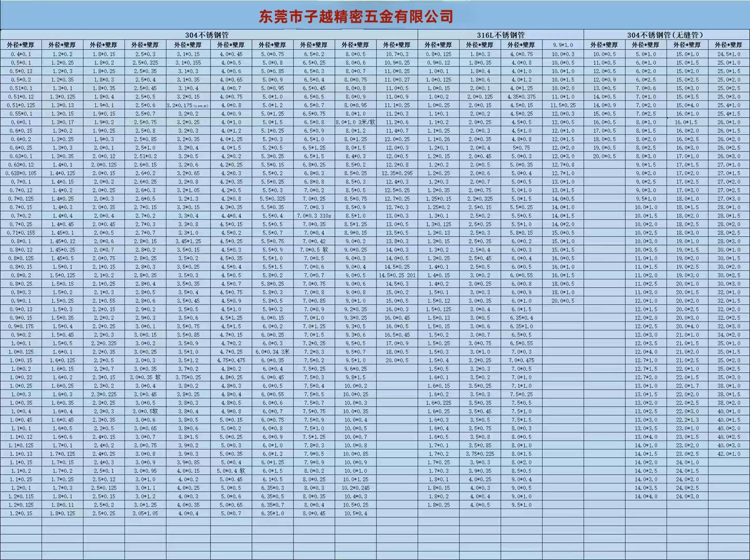Screen dimensions: 750x560
Task: Select the 1.3*0.17 cell
Action: [62, 122]
